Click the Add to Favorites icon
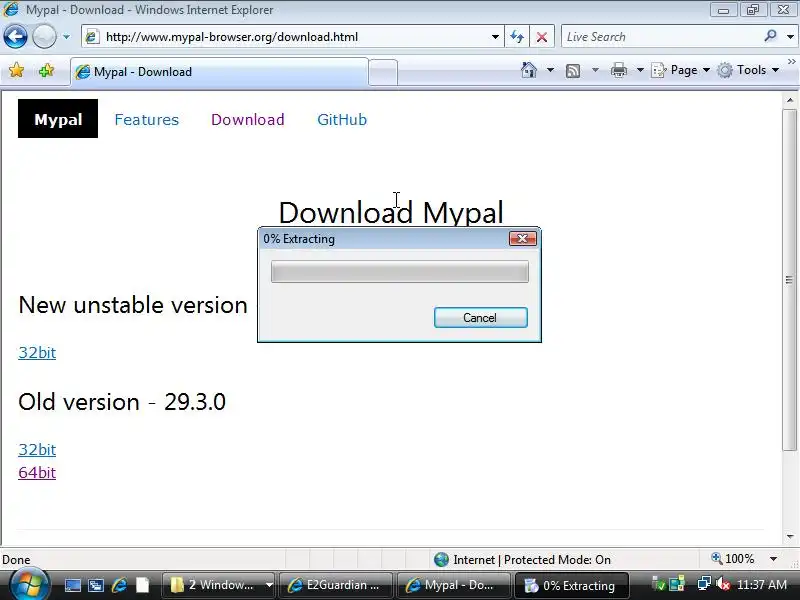Image resolution: width=800 pixels, height=600 pixels. click(x=46, y=70)
